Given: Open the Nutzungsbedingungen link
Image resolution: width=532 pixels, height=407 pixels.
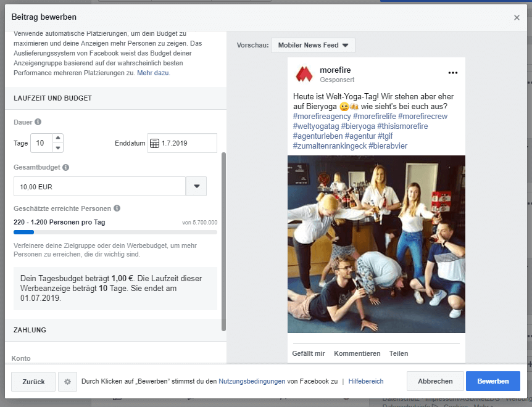Looking at the screenshot, I should click(252, 381).
